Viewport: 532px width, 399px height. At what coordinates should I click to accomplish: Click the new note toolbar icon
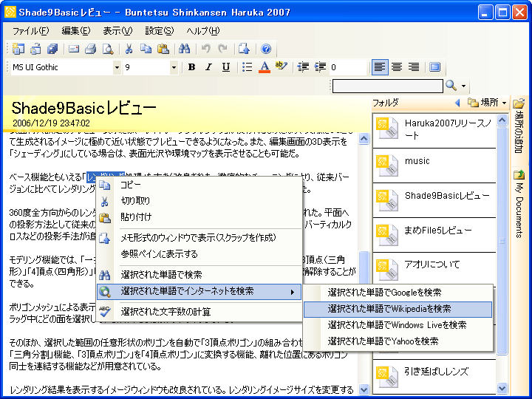click(x=18, y=49)
